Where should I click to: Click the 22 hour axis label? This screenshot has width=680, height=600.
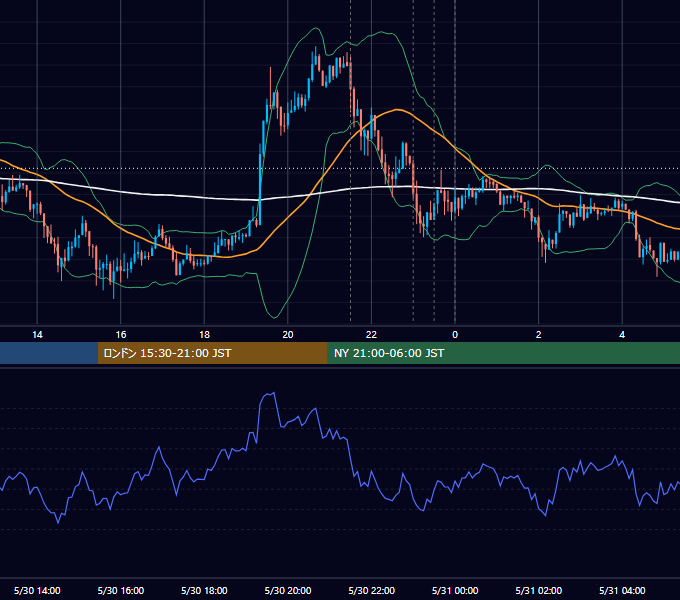(x=371, y=335)
